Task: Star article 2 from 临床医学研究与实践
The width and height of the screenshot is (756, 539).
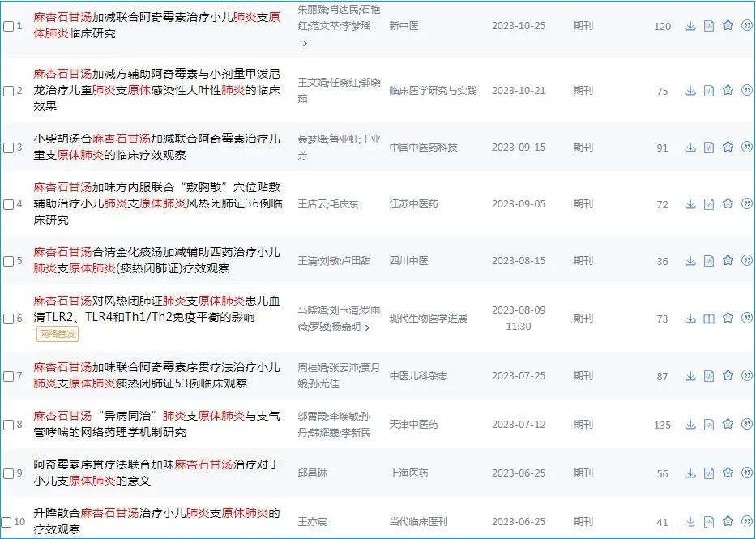Action: point(728,90)
